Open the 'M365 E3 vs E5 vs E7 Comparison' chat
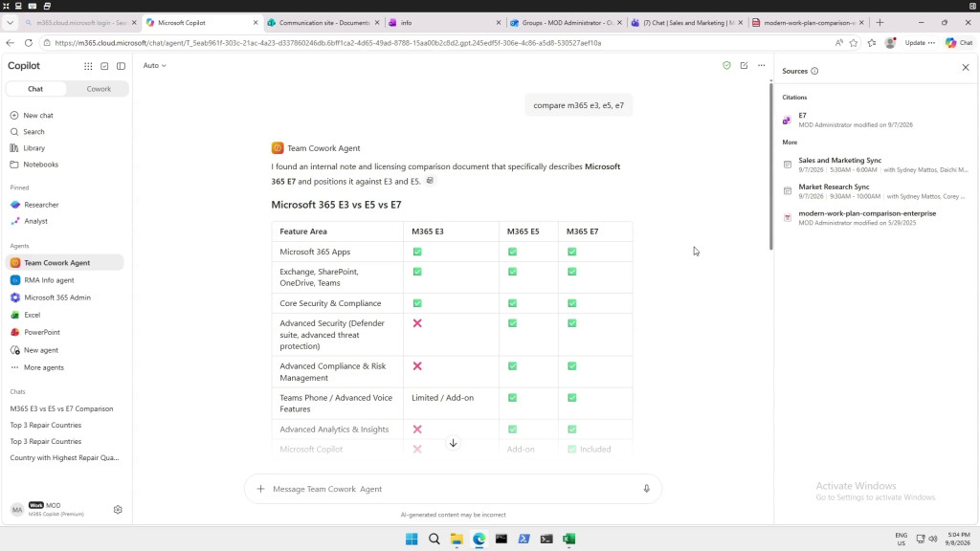 61,408
